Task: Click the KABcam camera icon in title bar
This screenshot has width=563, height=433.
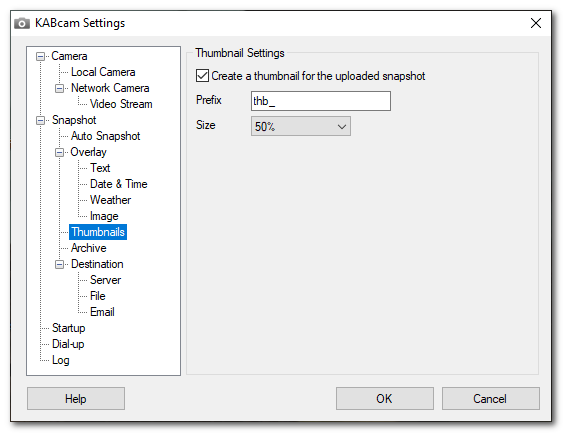Action: coord(22,23)
